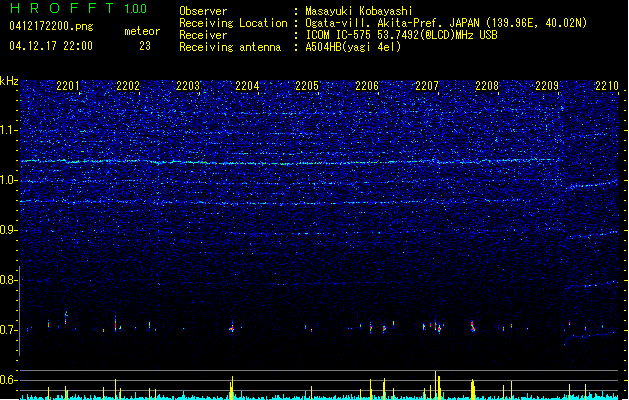Click the Receiver label

[x=203, y=35]
